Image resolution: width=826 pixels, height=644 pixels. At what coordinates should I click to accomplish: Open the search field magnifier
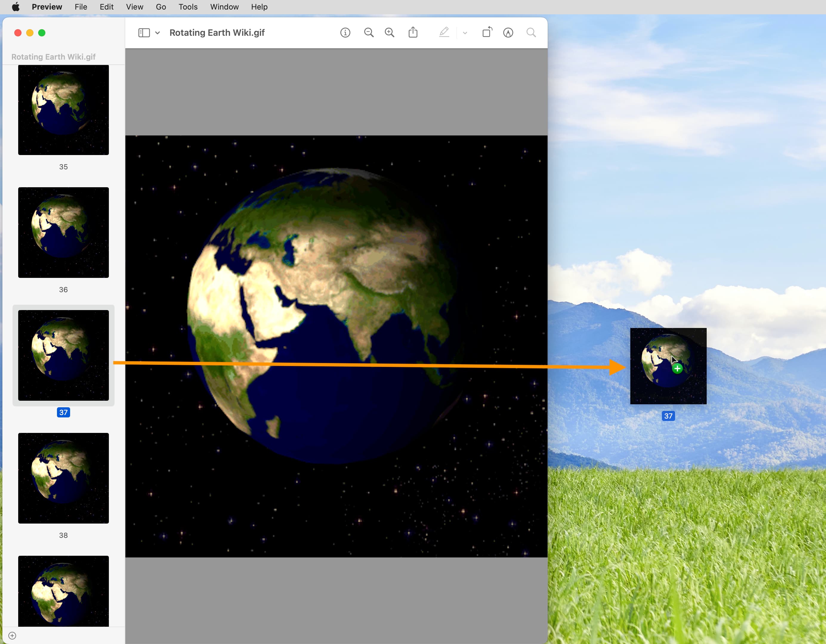point(531,33)
